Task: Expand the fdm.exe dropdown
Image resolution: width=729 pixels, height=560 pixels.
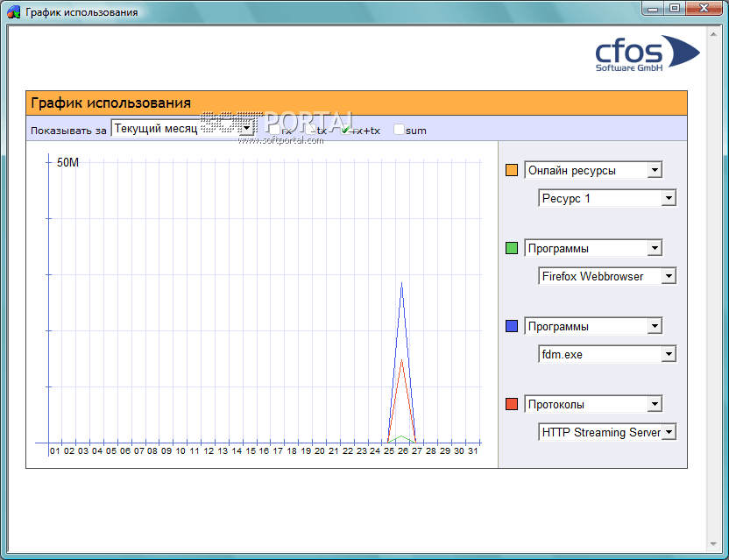Action: [607, 354]
